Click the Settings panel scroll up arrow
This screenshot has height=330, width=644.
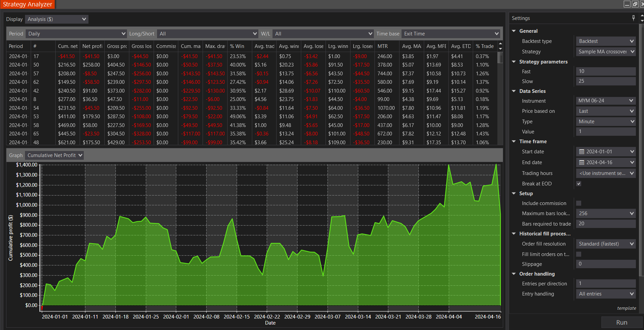(642, 16)
